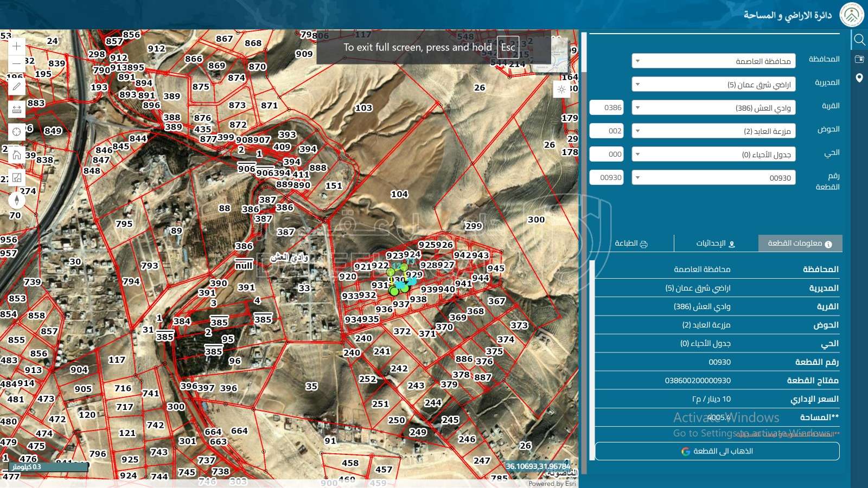
Task: Toggle the sun brightness button on map
Action: click(x=561, y=89)
